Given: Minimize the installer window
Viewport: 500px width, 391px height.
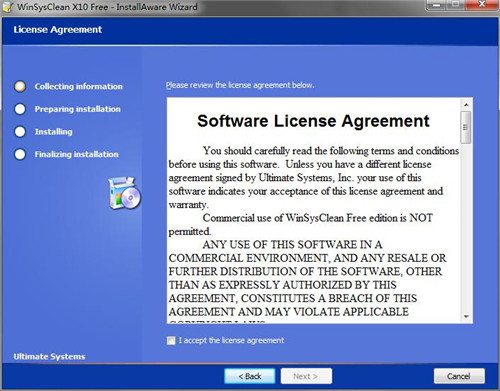Looking at the screenshot, I should (437, 5).
